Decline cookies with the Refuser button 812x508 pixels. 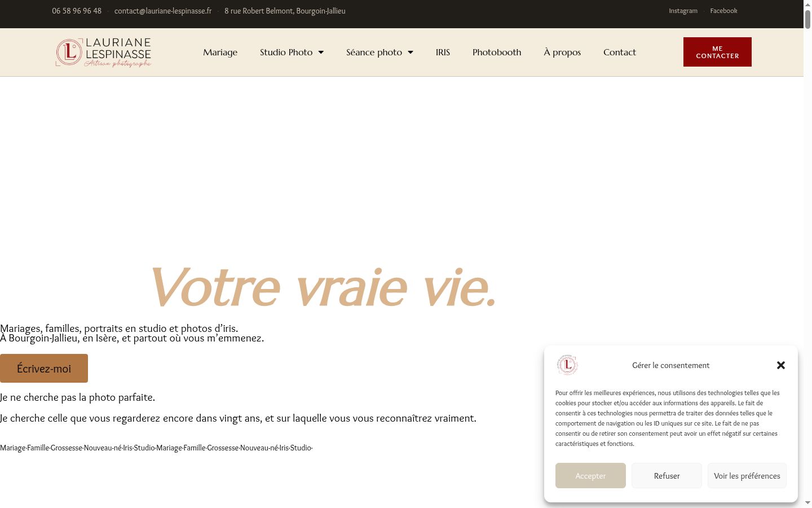click(x=667, y=476)
